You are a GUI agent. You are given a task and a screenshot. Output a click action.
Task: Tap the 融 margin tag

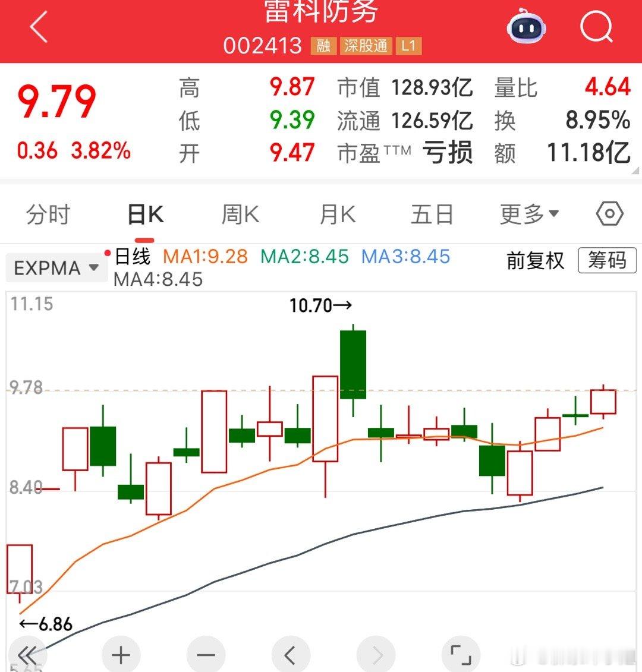tap(323, 46)
